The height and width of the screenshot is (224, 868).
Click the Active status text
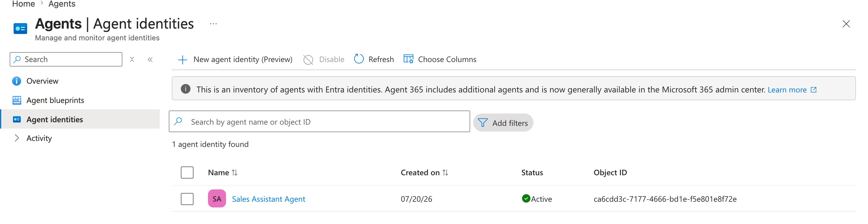(542, 199)
